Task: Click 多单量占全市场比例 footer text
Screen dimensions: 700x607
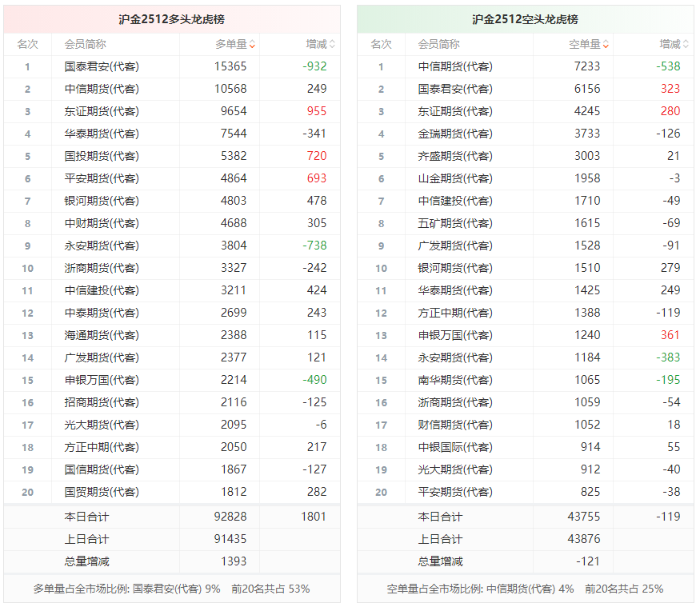Action: [x=171, y=589]
